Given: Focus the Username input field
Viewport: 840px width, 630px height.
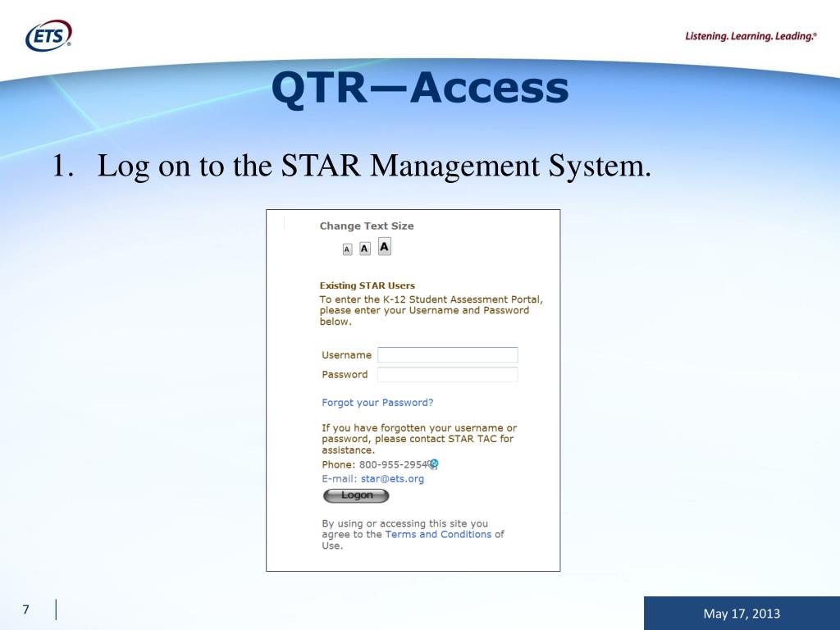Looking at the screenshot, I should click(448, 354).
